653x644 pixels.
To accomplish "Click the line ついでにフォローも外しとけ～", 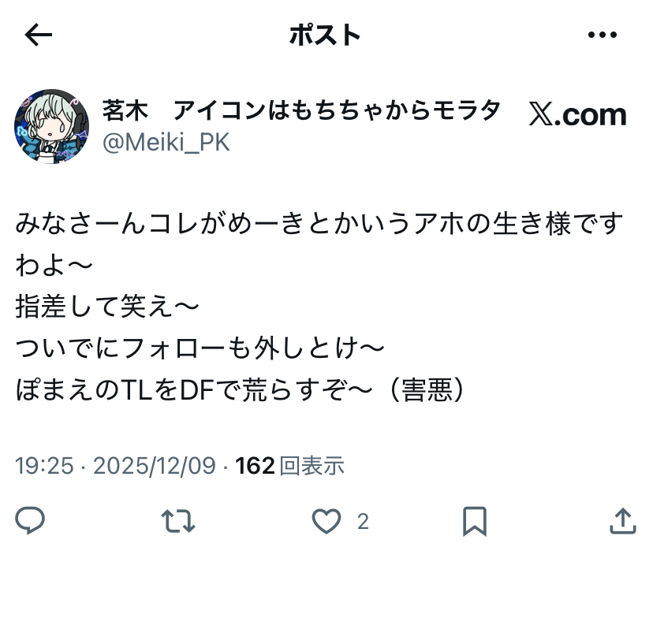I will (x=200, y=348).
